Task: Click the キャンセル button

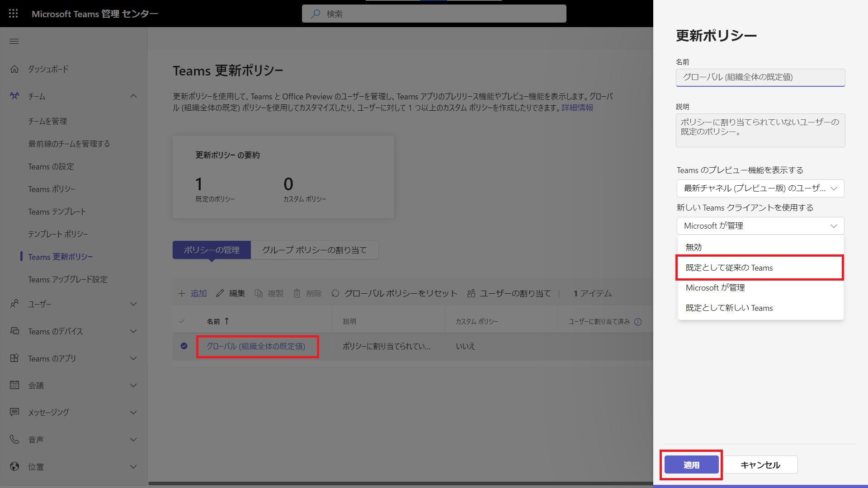Action: 760,465
